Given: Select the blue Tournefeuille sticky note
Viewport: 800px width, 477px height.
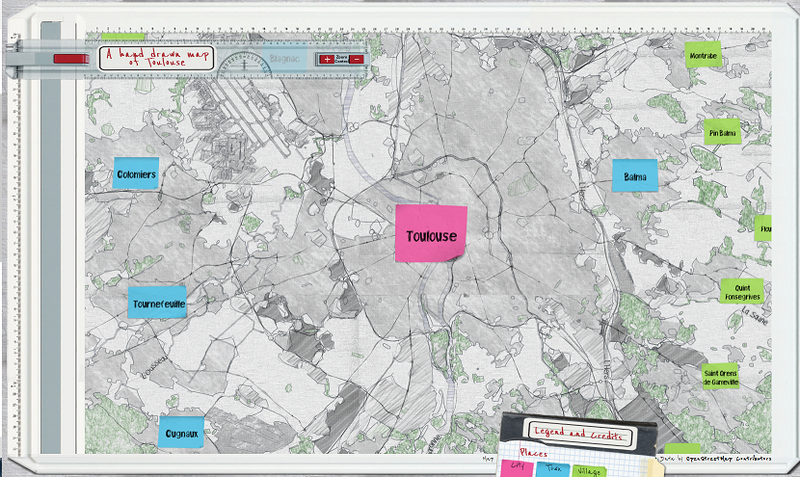Looking at the screenshot, I should [x=157, y=303].
